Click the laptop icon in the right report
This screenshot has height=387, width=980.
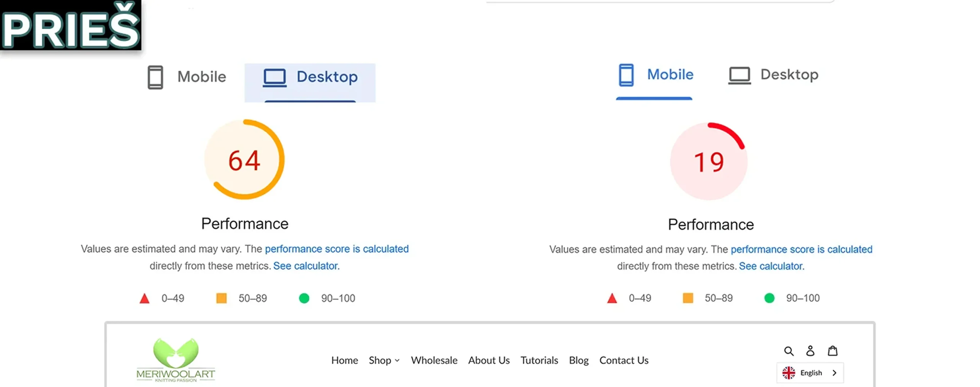click(x=739, y=75)
